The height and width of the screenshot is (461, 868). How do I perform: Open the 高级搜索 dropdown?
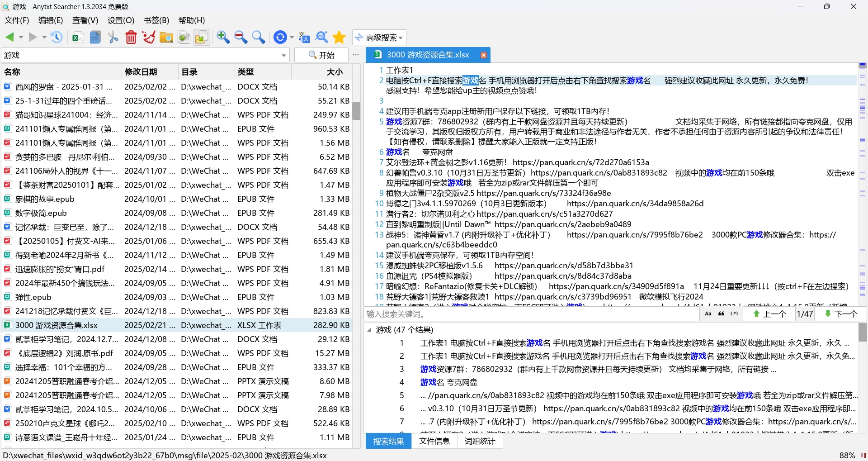(379, 38)
